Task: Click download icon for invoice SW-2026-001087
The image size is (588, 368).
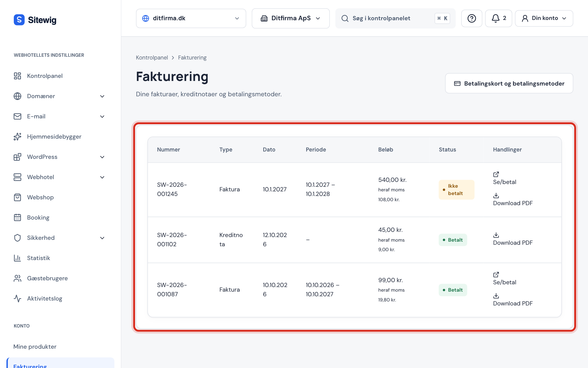Action: 496,296
